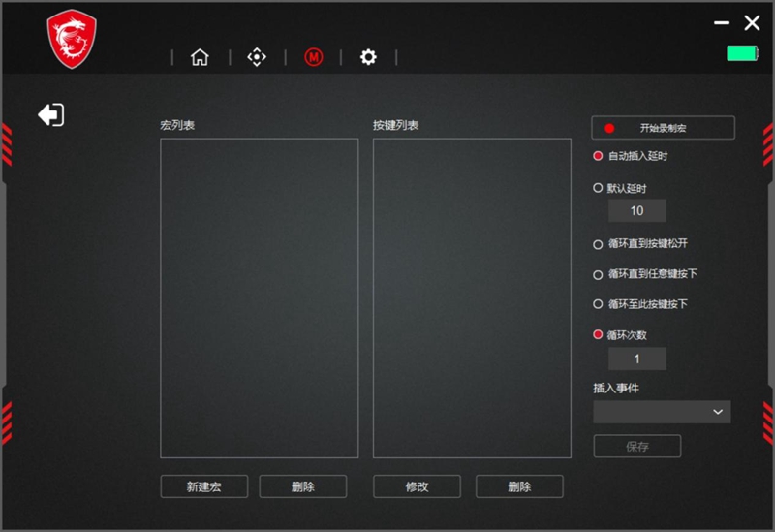The height and width of the screenshot is (532, 775).
Task: Check the green battery indicator
Action: (x=742, y=53)
